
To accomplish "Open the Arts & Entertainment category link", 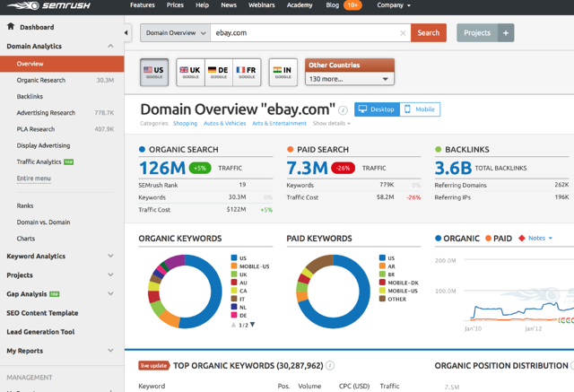I will [279, 124].
